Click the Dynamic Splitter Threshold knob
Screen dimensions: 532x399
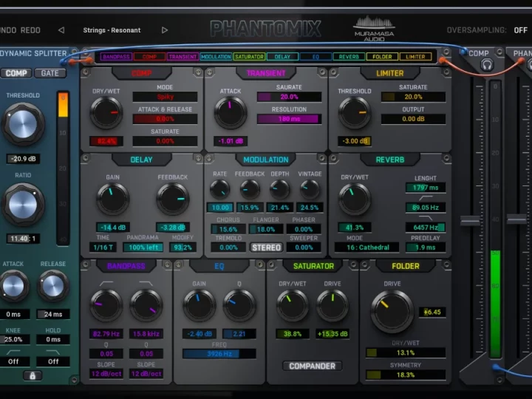(23, 124)
